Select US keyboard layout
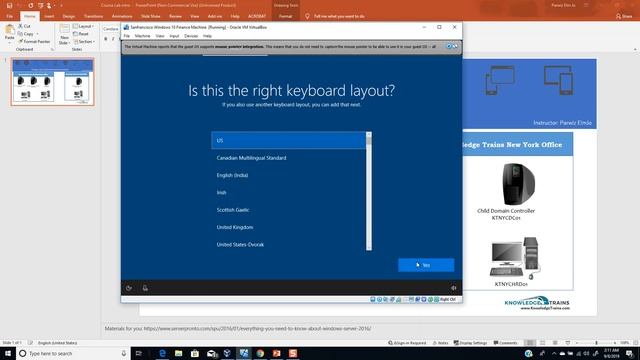The image size is (640, 360). tap(289, 140)
